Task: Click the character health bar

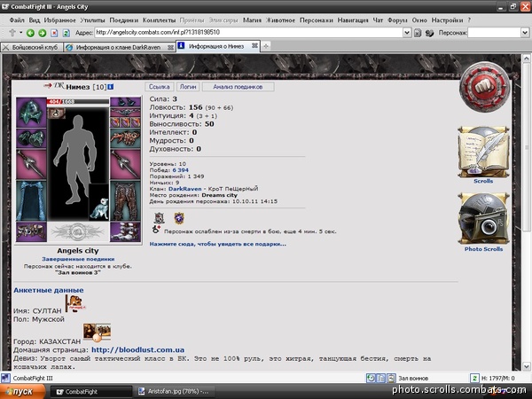Action: (78, 101)
